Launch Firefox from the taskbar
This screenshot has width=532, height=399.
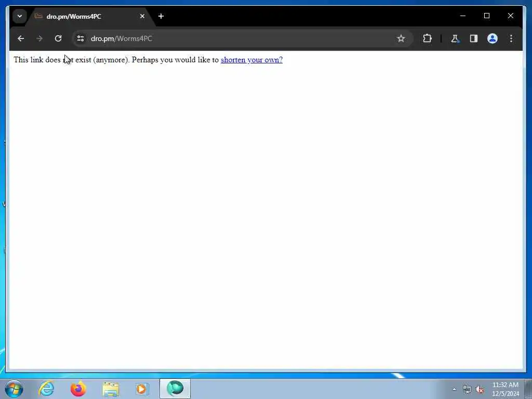[78, 389]
